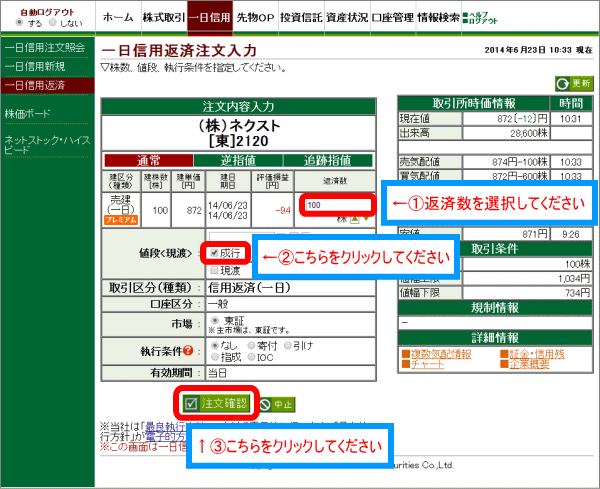The width and height of the screenshot is (600, 489).
Task: Toggle the 成行 checkbox
Action: coord(214,253)
